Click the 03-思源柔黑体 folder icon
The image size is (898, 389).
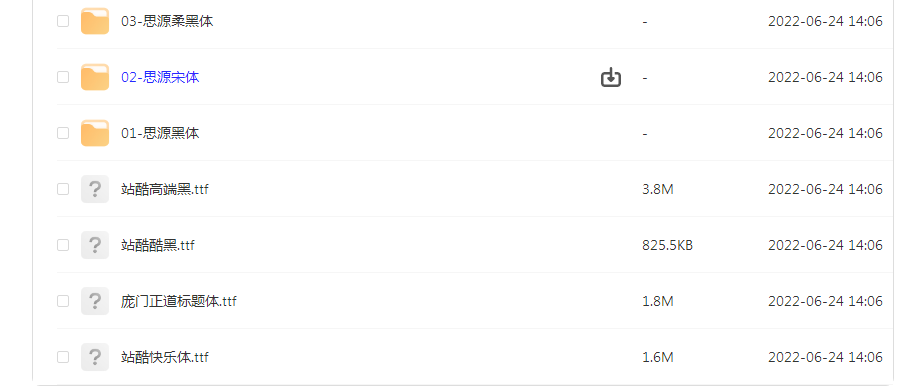click(x=94, y=21)
